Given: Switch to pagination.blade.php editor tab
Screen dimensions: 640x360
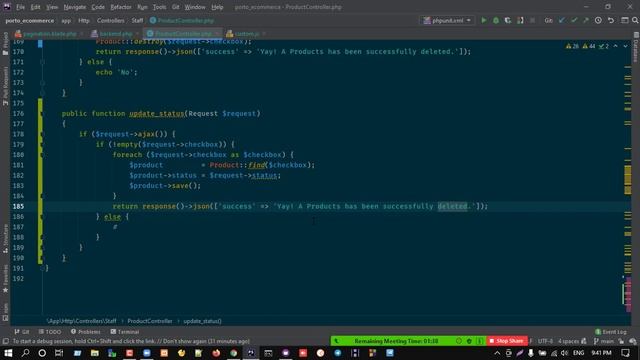Looking at the screenshot, I should tap(49, 33).
